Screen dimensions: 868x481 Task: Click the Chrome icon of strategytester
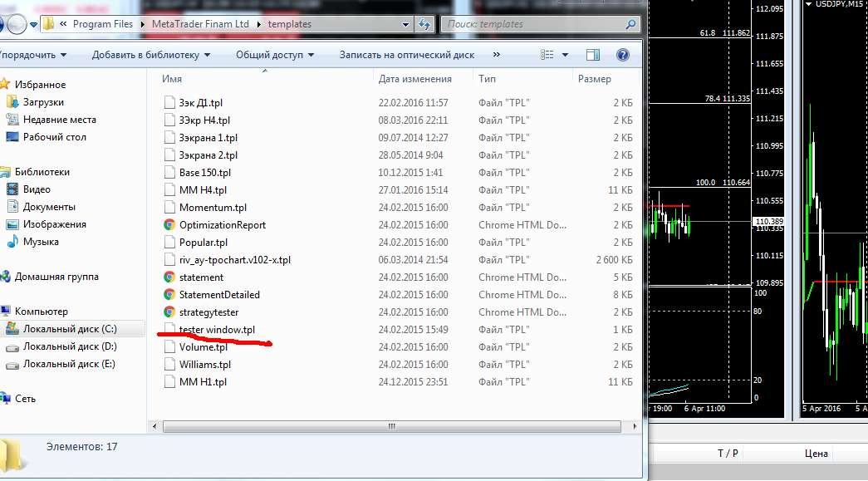pyautogui.click(x=169, y=312)
